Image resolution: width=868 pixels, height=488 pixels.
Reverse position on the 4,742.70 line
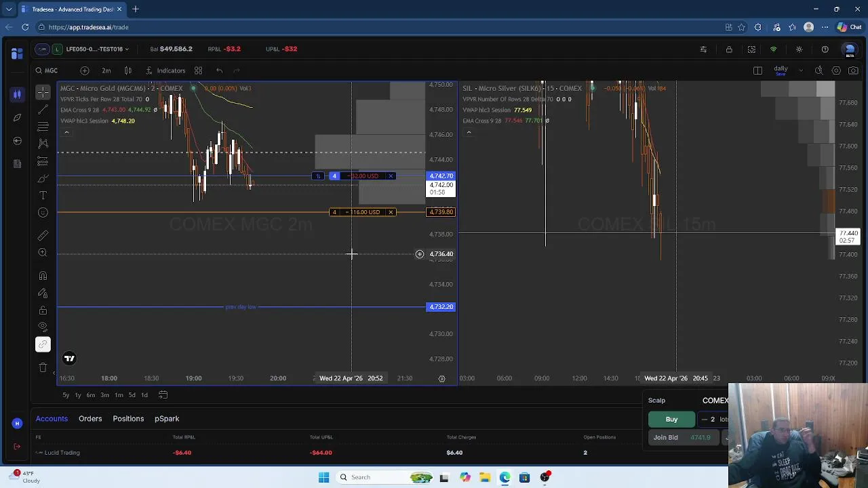(x=318, y=176)
